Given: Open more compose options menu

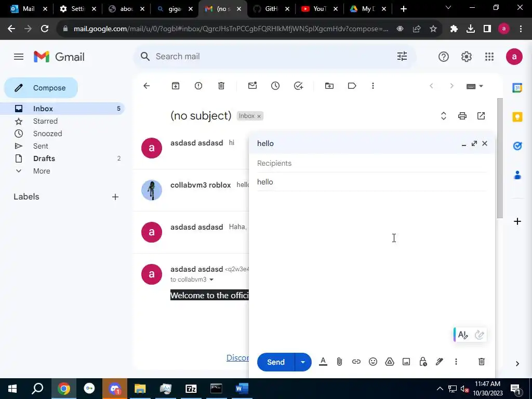Looking at the screenshot, I should 456,362.
